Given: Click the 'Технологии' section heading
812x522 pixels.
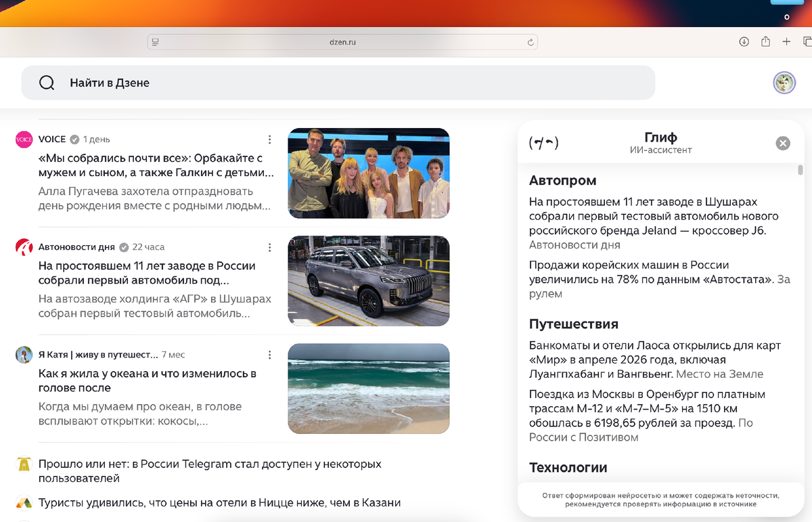Looking at the screenshot, I should (x=568, y=468).
